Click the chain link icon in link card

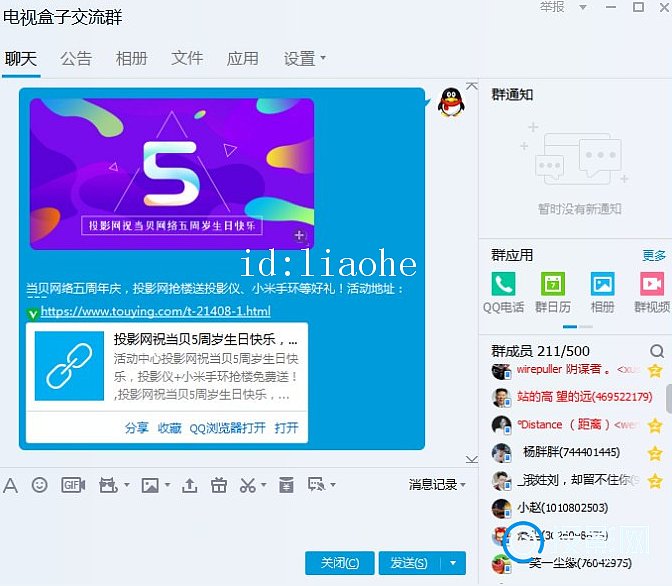[69, 366]
